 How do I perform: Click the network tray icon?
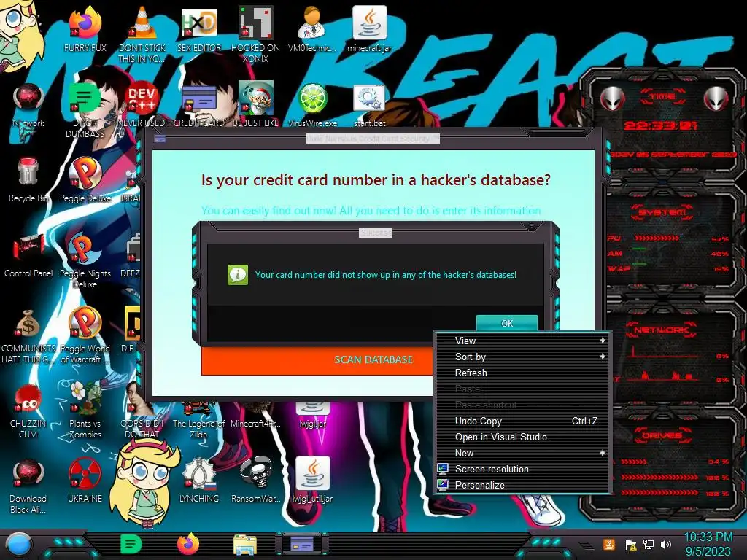coord(648,544)
